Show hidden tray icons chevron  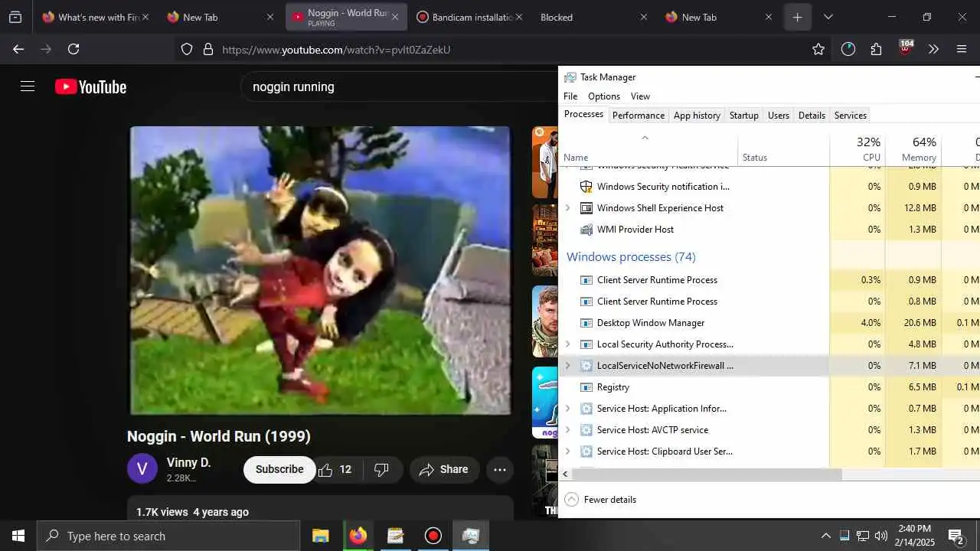pyautogui.click(x=825, y=536)
